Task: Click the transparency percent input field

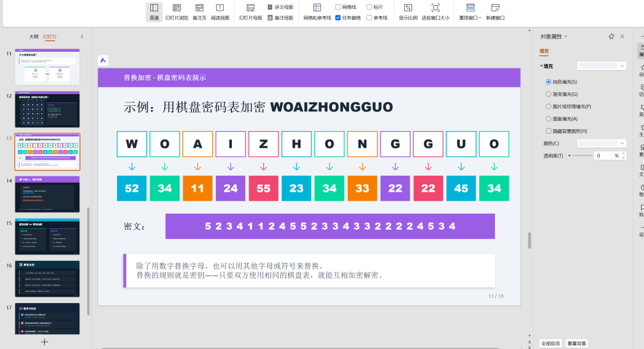Action: tap(606, 156)
